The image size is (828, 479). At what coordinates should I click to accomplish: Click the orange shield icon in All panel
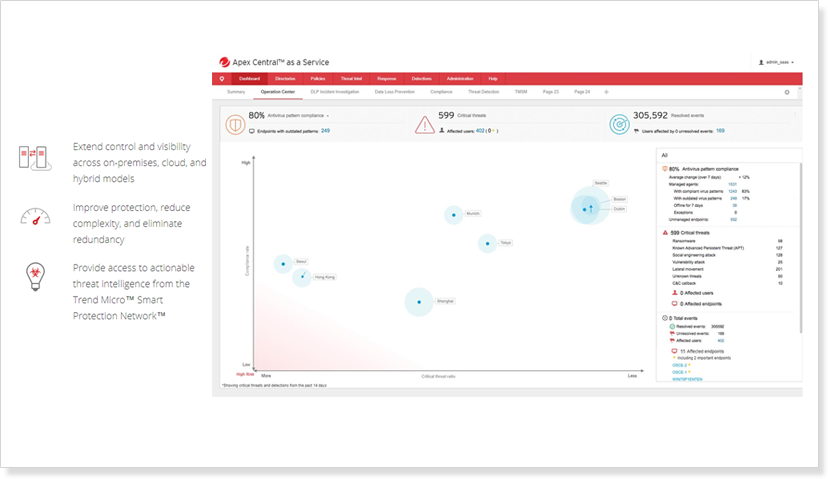pyautogui.click(x=665, y=169)
